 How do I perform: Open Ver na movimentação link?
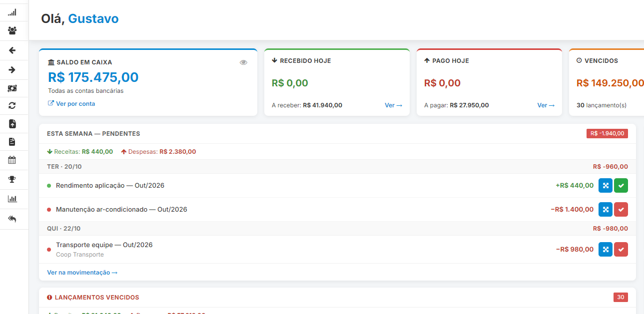[x=82, y=273]
